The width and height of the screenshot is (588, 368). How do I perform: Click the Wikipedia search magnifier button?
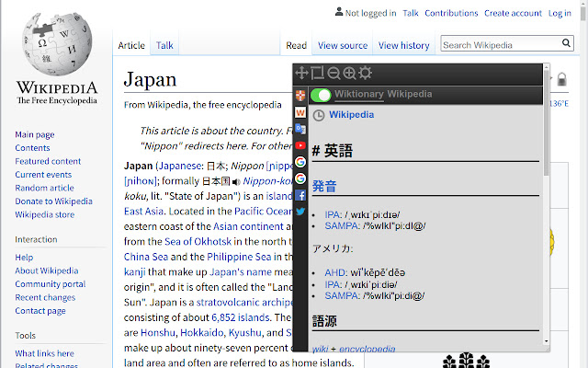pyautogui.click(x=566, y=43)
